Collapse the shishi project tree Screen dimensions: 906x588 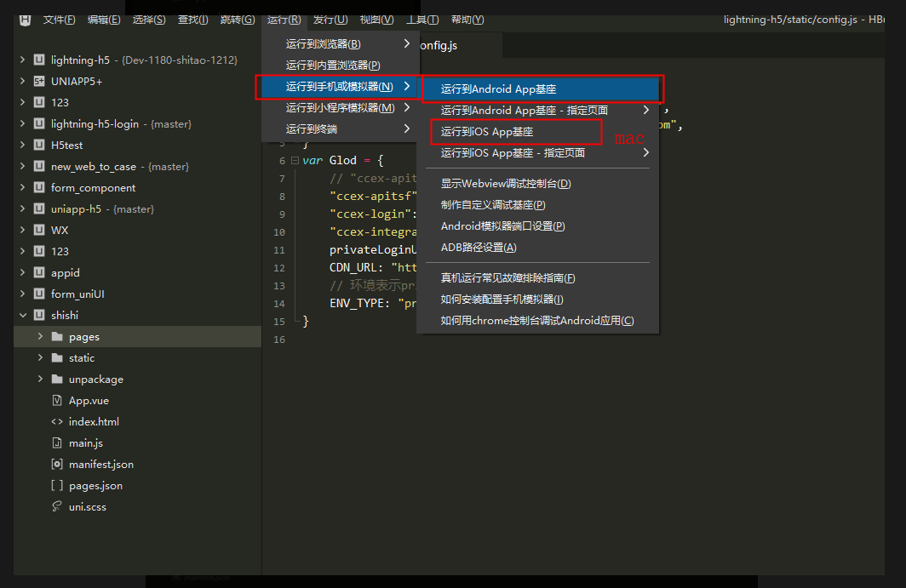22,316
